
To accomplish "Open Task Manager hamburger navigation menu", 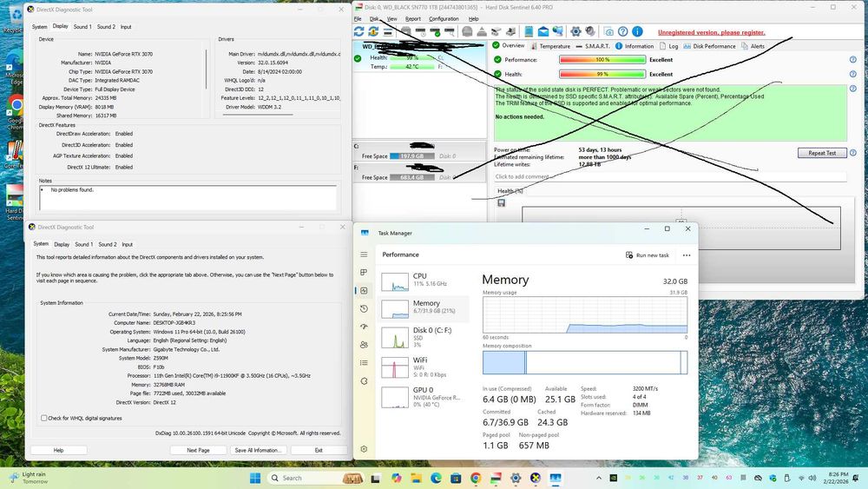I will 364,254.
